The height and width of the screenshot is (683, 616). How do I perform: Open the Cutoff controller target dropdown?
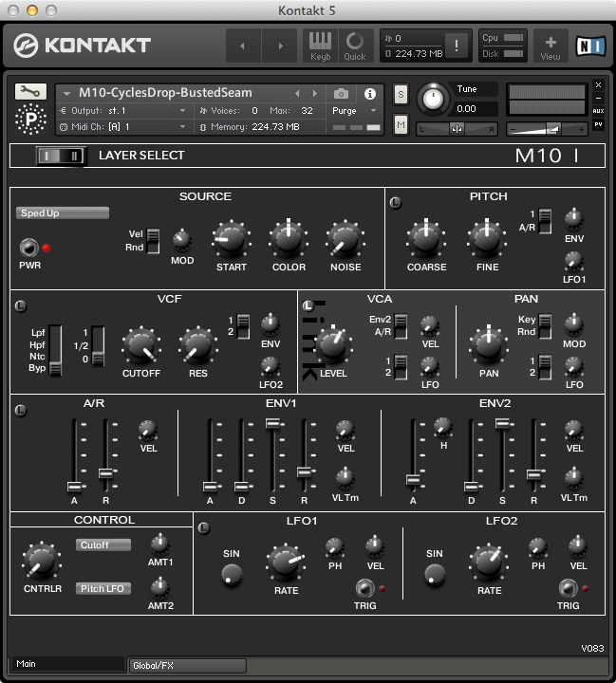tap(103, 545)
